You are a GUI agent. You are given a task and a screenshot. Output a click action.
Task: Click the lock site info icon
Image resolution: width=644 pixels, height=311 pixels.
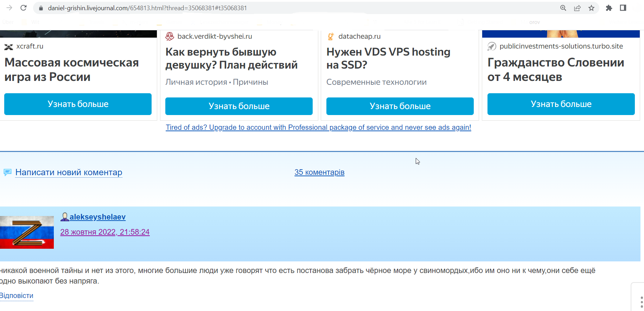coord(41,8)
